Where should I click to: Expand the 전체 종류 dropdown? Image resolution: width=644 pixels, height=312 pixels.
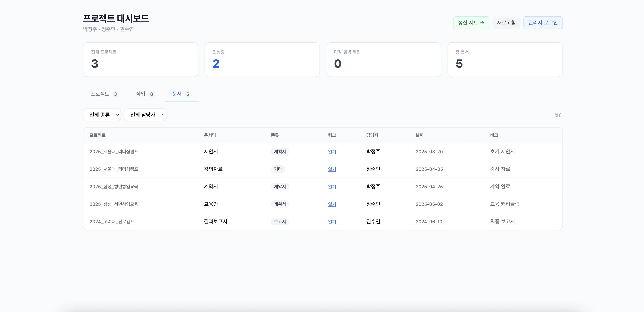[102, 115]
